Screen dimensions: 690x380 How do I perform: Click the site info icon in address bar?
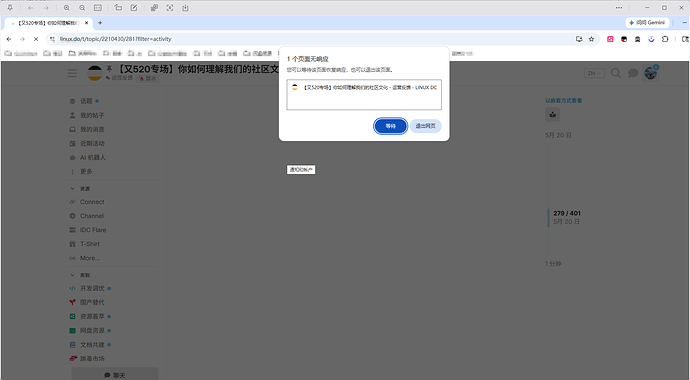pos(52,39)
